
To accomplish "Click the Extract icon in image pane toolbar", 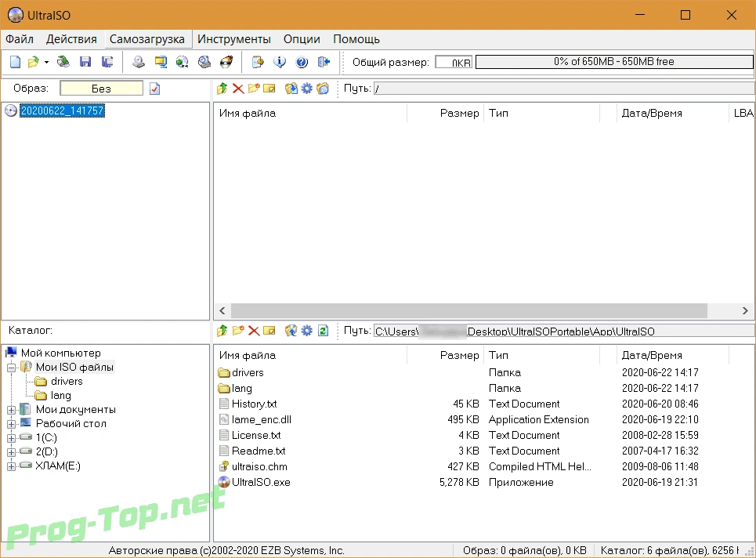I will 291,89.
